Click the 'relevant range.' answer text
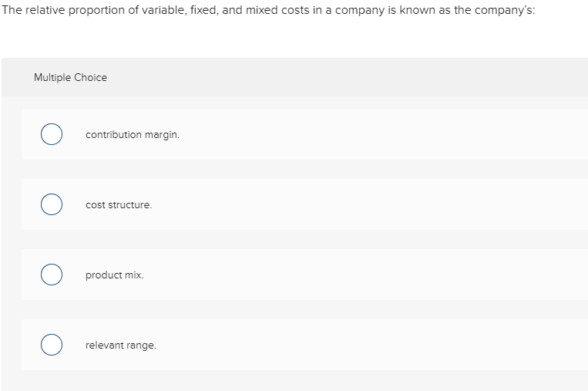Viewport: 588px width, 391px height. point(120,345)
